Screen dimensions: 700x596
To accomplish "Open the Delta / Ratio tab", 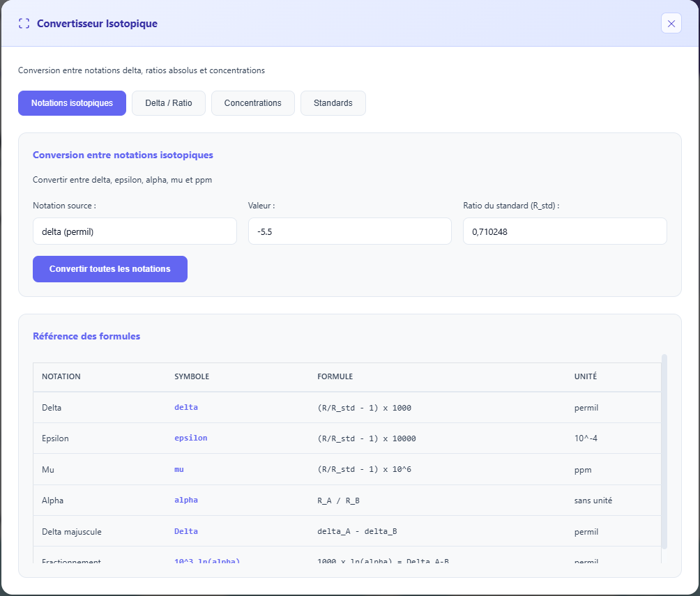I will (x=169, y=103).
